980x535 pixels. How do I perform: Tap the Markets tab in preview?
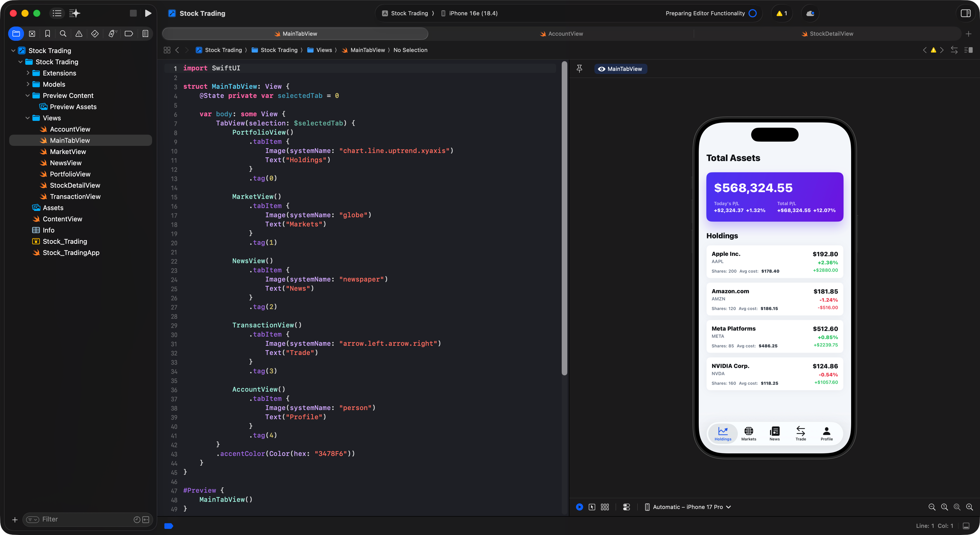(x=749, y=434)
